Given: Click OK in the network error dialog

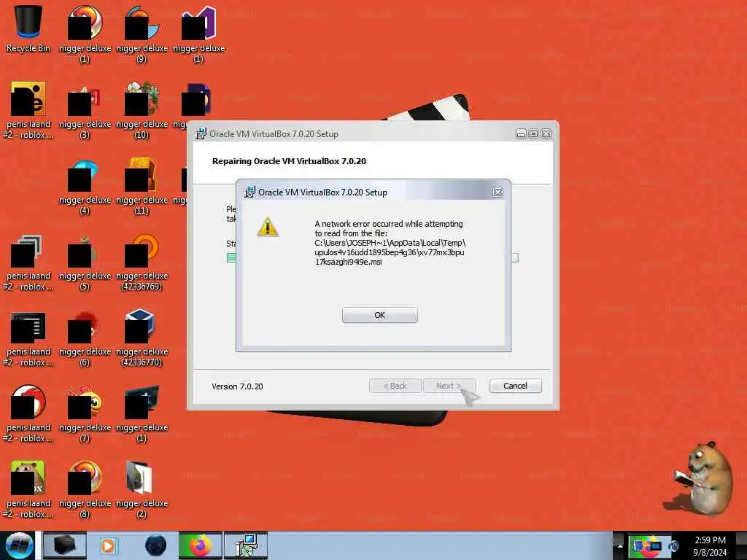Looking at the screenshot, I should (379, 315).
